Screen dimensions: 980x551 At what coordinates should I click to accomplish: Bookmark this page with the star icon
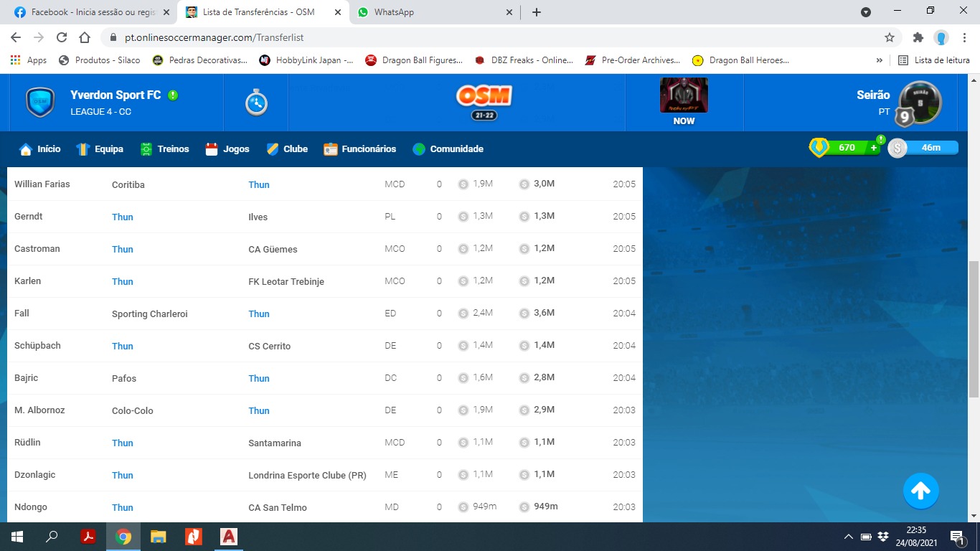click(x=890, y=37)
